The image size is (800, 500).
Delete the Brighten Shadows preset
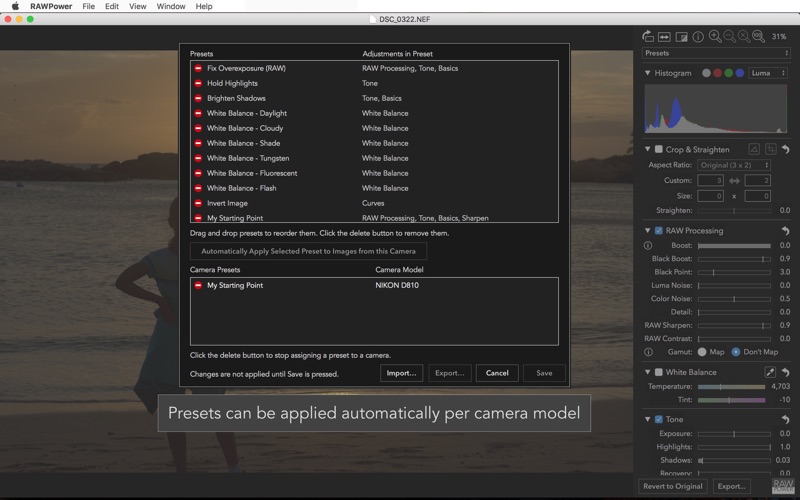[198, 98]
